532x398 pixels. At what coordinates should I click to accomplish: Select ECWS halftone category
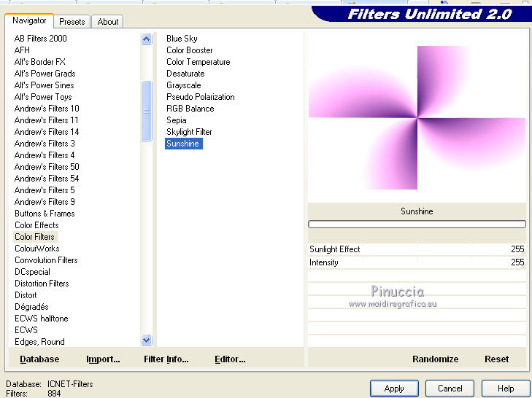coord(42,319)
